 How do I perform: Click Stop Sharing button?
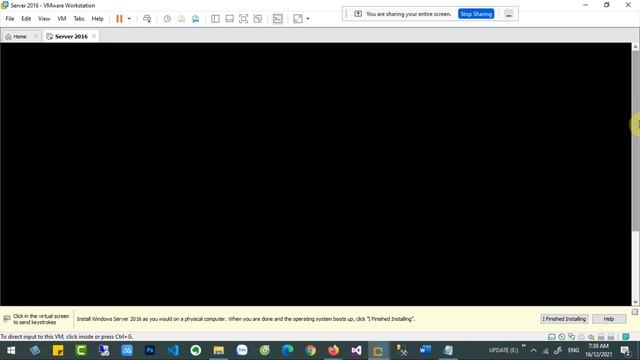[476, 14]
